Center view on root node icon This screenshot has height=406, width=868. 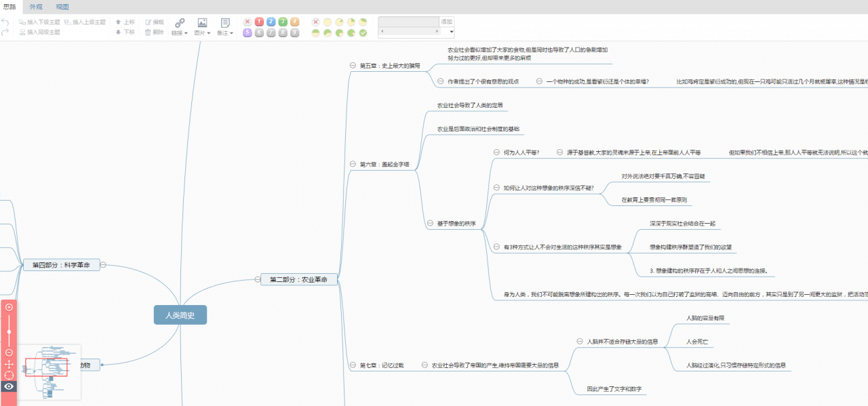9,375
